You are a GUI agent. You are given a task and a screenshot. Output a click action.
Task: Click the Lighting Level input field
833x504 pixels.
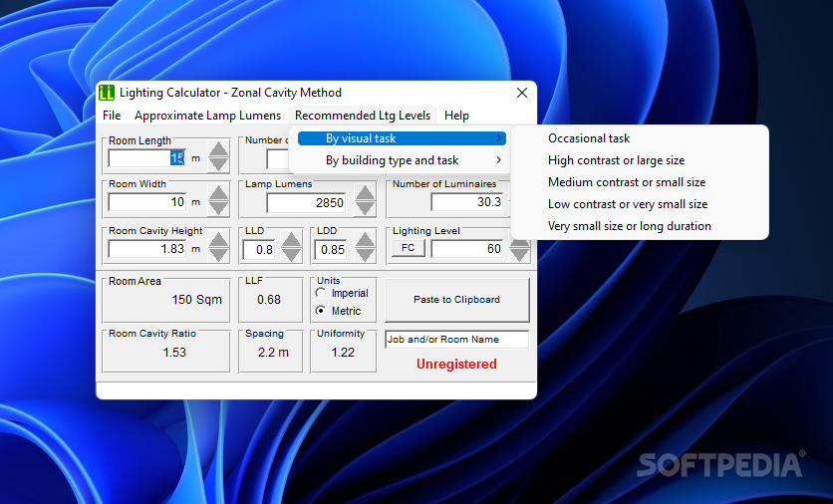pyautogui.click(x=467, y=249)
